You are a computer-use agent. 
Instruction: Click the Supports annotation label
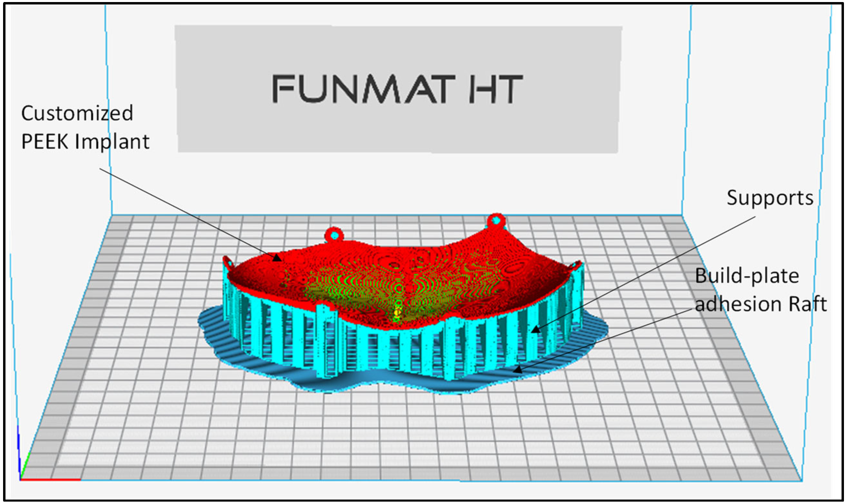[x=770, y=198]
